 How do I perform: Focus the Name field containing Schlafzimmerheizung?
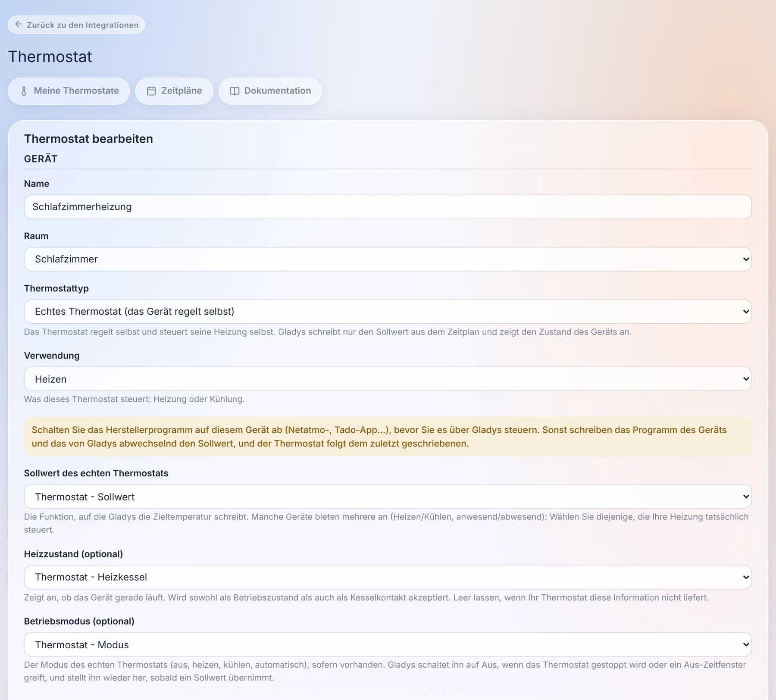pyautogui.click(x=388, y=207)
